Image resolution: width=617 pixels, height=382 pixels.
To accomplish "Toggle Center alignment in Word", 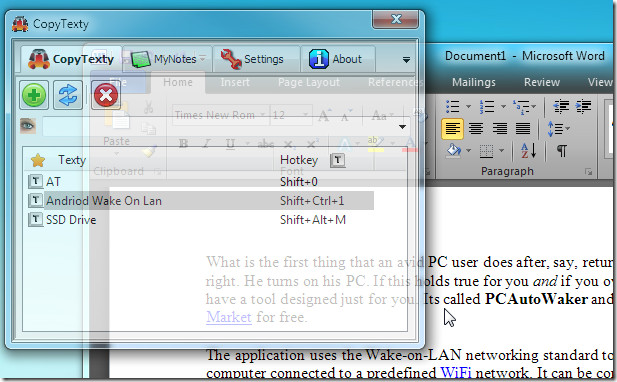I will pyautogui.click(x=476, y=129).
